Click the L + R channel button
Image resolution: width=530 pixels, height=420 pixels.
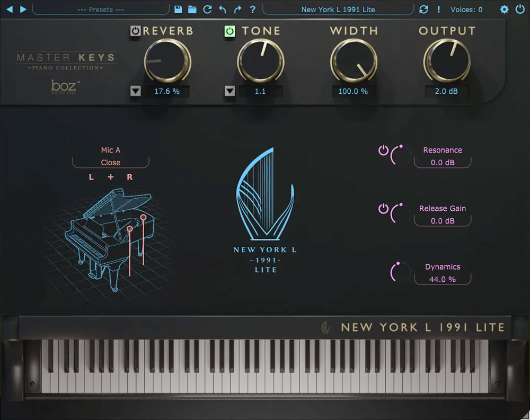[x=111, y=177]
